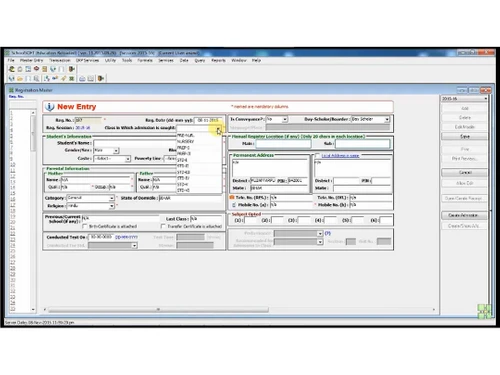The image size is (500, 375).
Task: Check Birth Certificate is attached box
Action: pyautogui.click(x=85, y=226)
